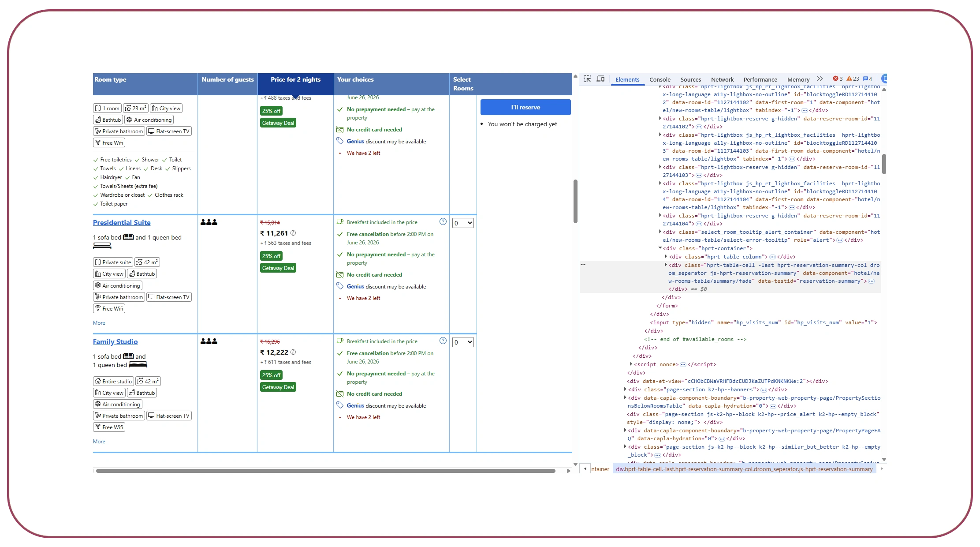Open the warnings counter showing 23
980x547 pixels.
pos(853,79)
